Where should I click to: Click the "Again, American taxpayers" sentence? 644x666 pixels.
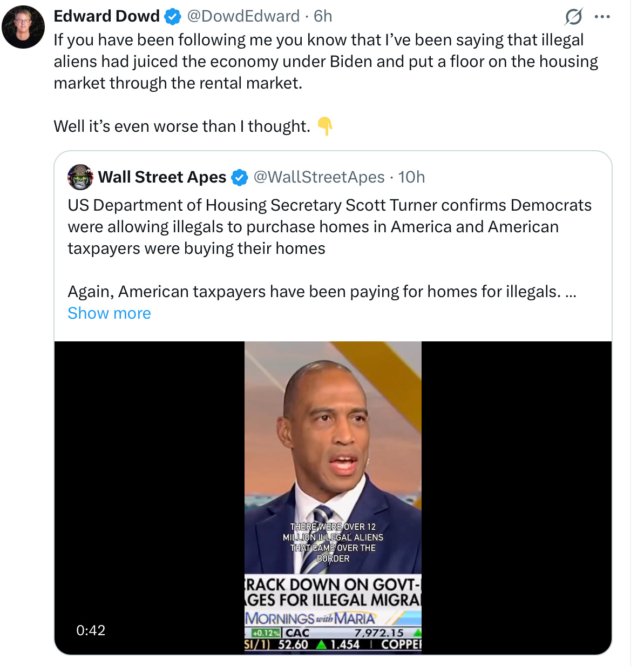click(314, 292)
